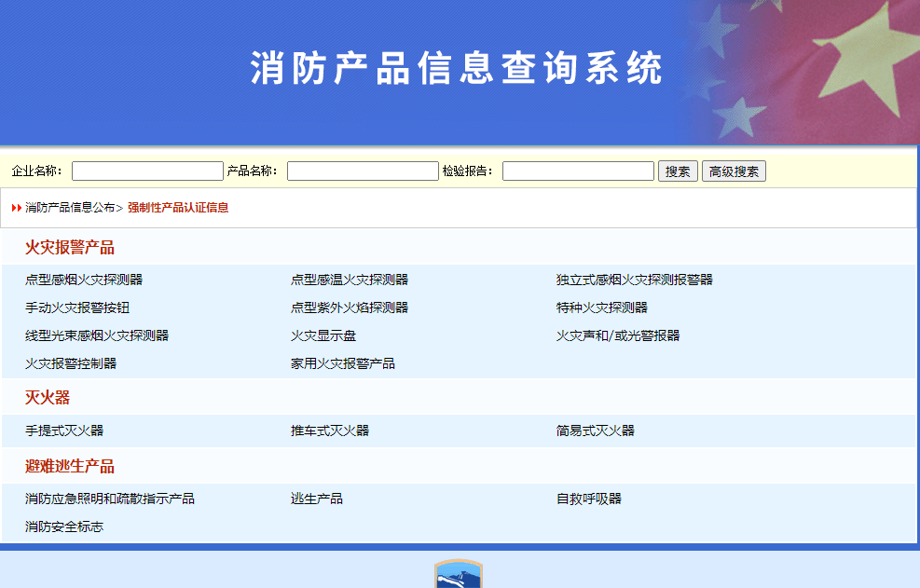Click the 产品名称 text box
920x588 pixels.
click(363, 171)
